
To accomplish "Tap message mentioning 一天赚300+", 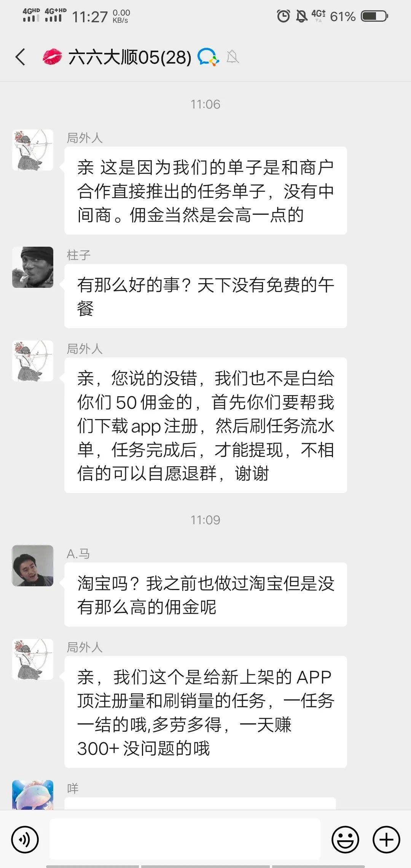I will tap(205, 712).
